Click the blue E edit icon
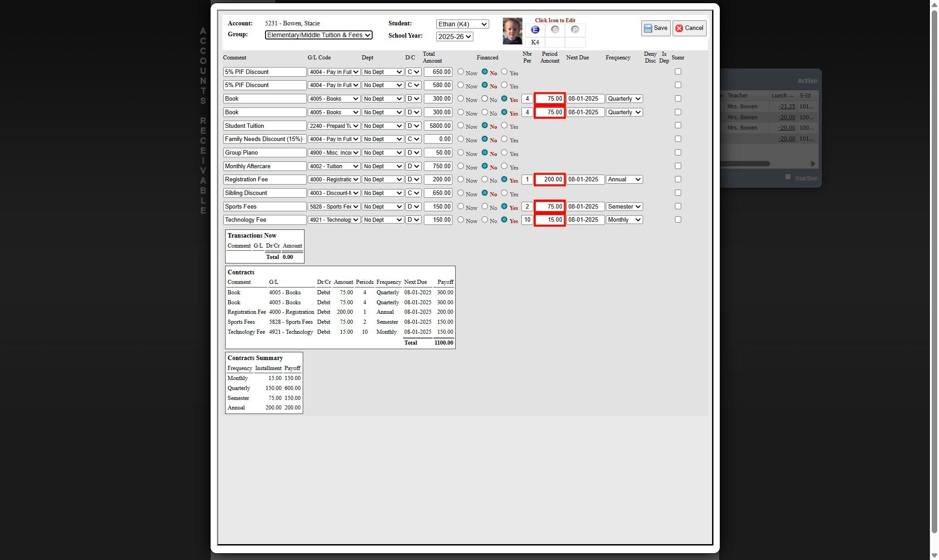The width and height of the screenshot is (939, 560). pyautogui.click(x=535, y=30)
